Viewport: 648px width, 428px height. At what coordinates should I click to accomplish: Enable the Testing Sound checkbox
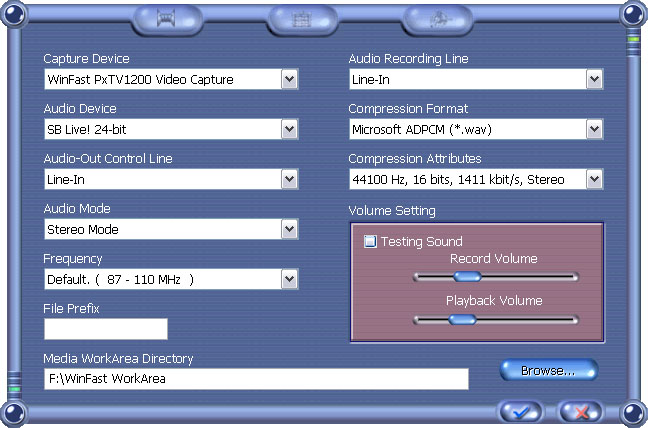(370, 241)
